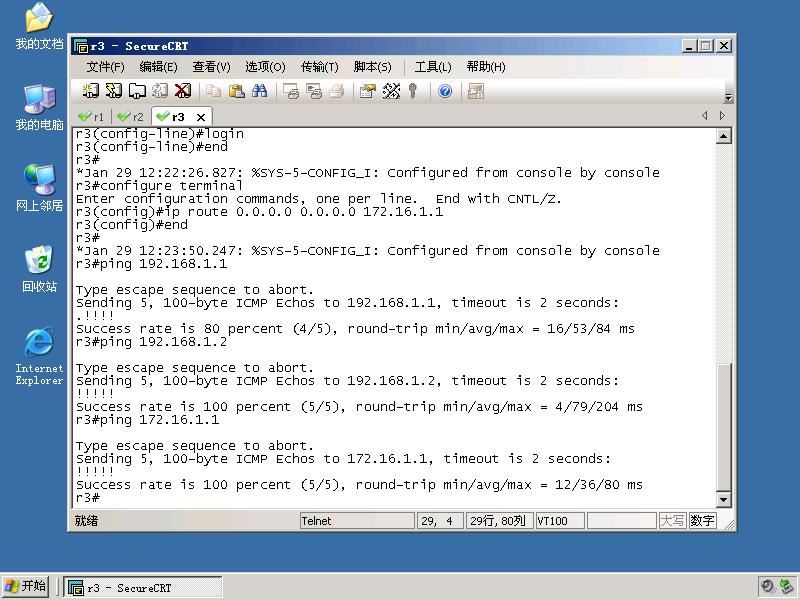Click the Quick Connect lightning icon
Viewport: 800px width, 600px height.
click(114, 91)
